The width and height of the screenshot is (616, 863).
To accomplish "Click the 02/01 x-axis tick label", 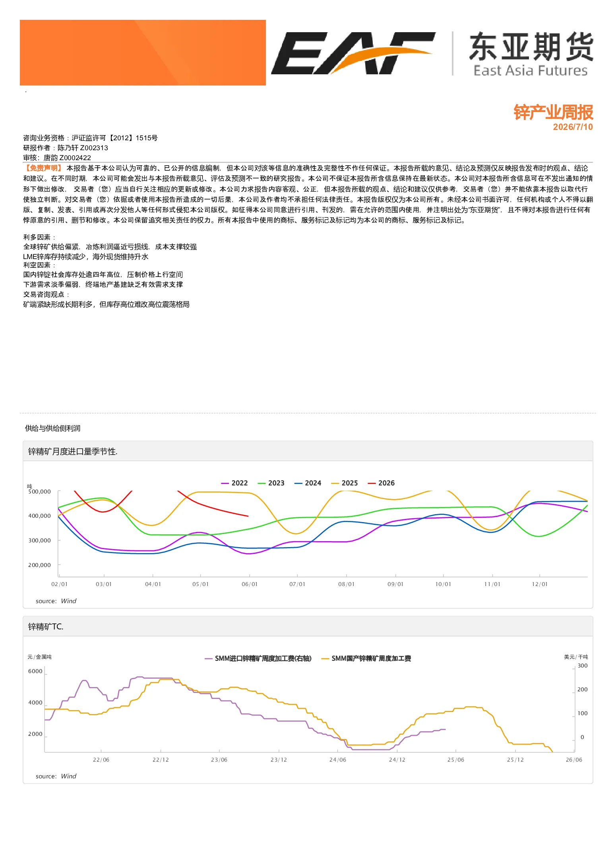I will pos(60,584).
